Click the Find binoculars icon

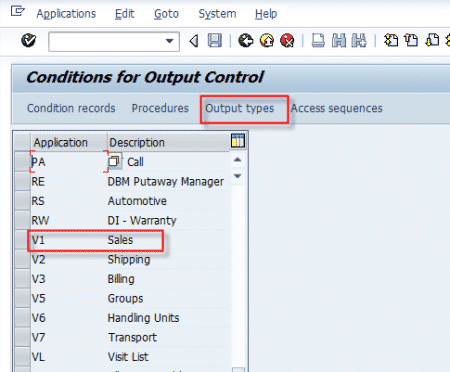point(339,41)
